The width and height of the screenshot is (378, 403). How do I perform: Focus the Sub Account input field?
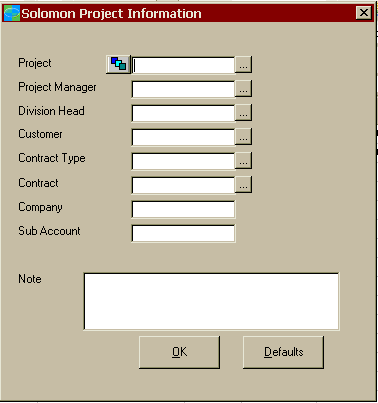click(183, 233)
